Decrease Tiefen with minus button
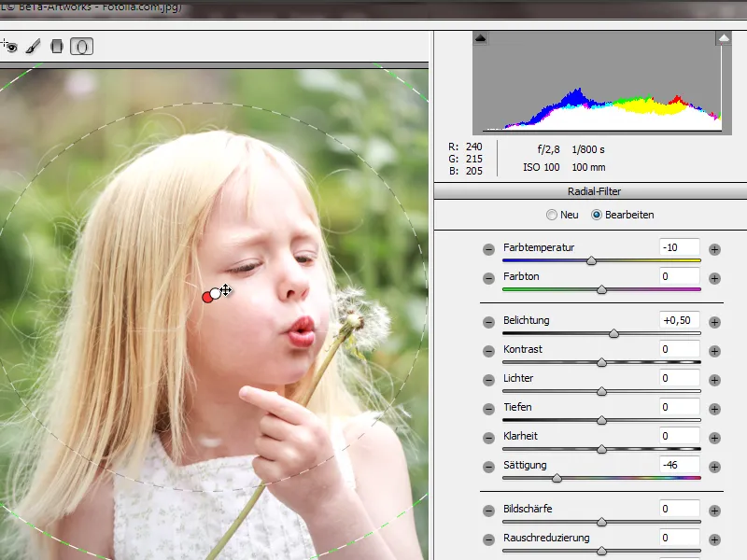This screenshot has width=747, height=560. click(488, 409)
